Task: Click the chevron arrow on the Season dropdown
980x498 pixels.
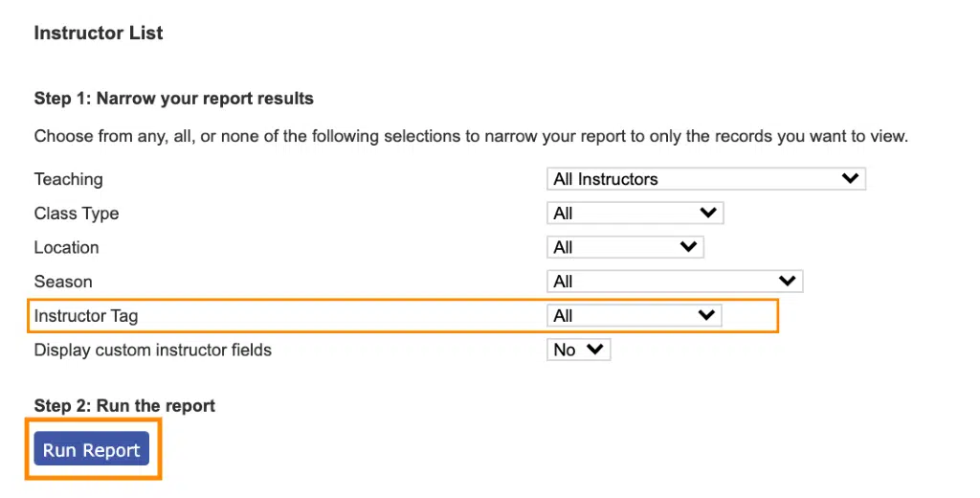Action: pos(787,282)
